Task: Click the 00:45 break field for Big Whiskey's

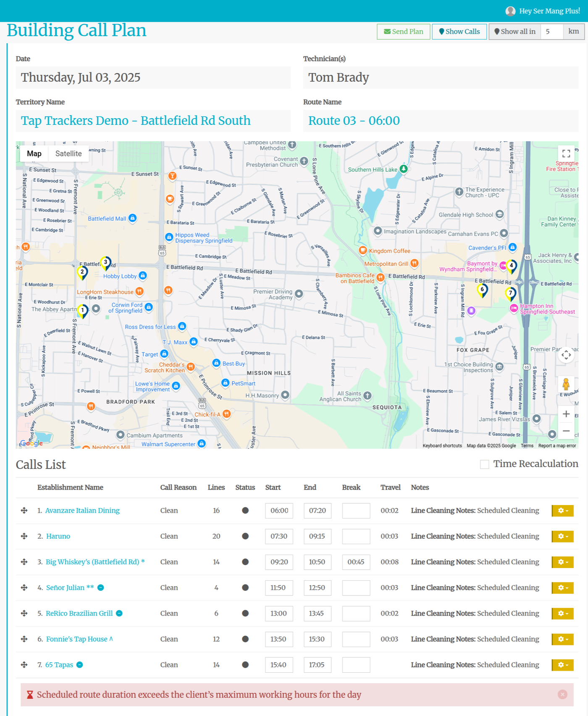Action: [356, 562]
